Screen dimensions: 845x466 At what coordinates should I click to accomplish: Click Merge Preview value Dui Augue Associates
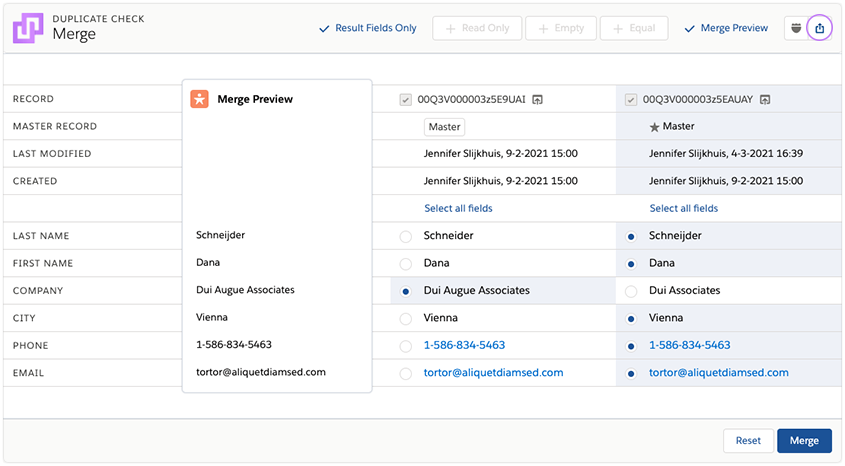245,290
